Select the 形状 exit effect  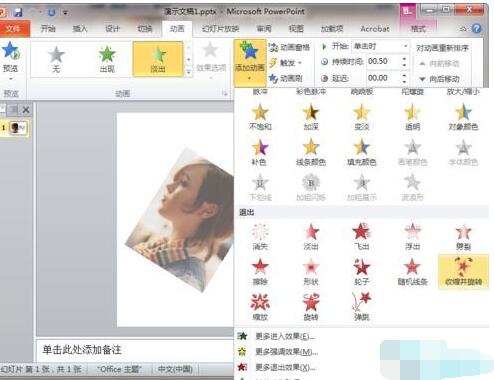coord(311,272)
